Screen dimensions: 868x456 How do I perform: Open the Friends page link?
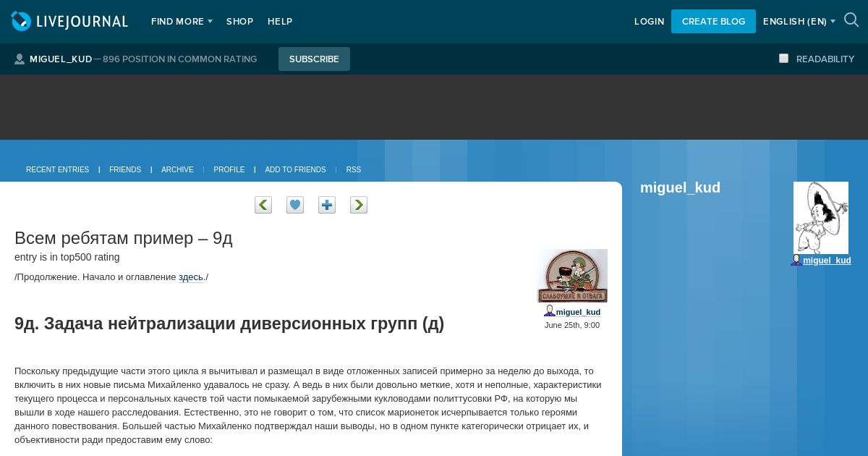pos(125,169)
